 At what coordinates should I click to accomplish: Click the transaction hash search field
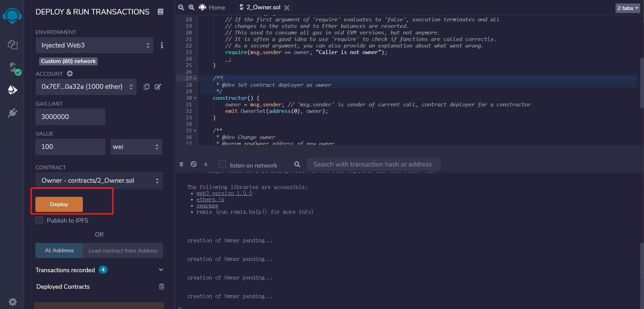374,164
